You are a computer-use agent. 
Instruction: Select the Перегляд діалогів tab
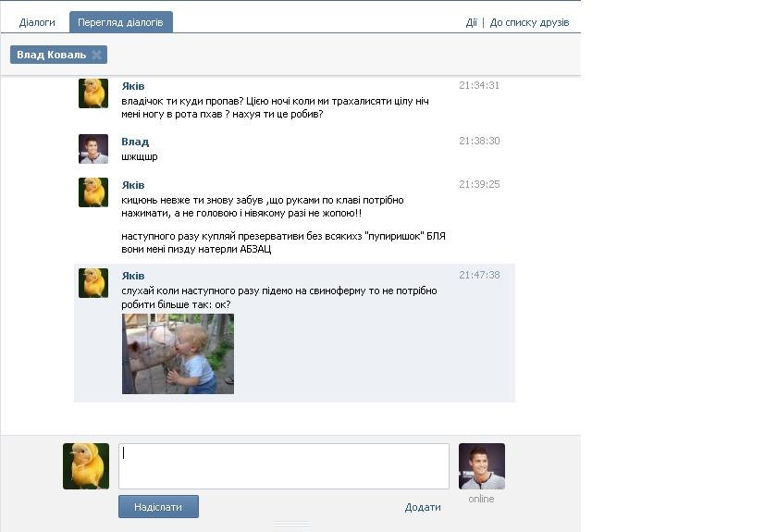[120, 22]
